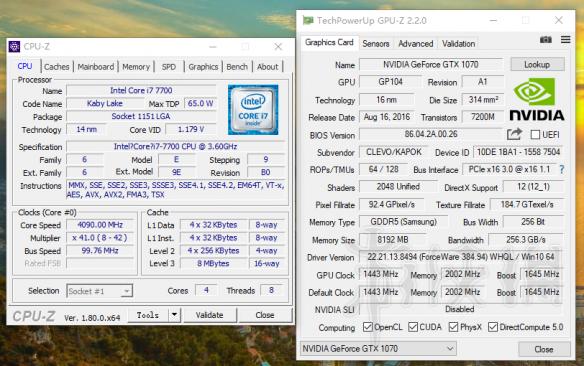Click the GPU-Z title bar app icon

(308, 20)
